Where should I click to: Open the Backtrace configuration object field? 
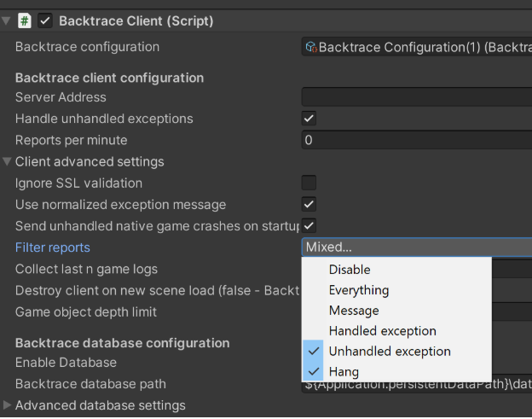[x=417, y=47]
